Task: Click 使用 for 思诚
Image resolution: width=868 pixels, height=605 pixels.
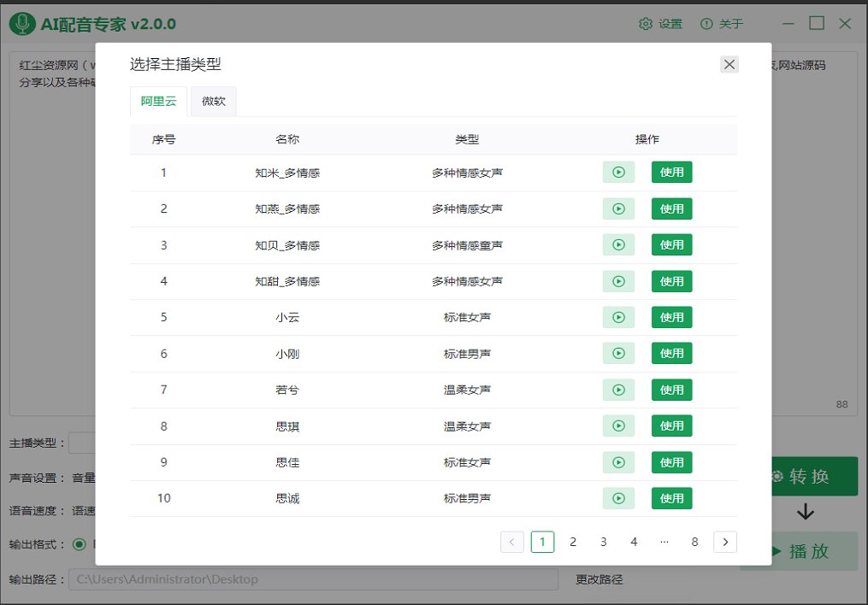Action: [x=671, y=498]
